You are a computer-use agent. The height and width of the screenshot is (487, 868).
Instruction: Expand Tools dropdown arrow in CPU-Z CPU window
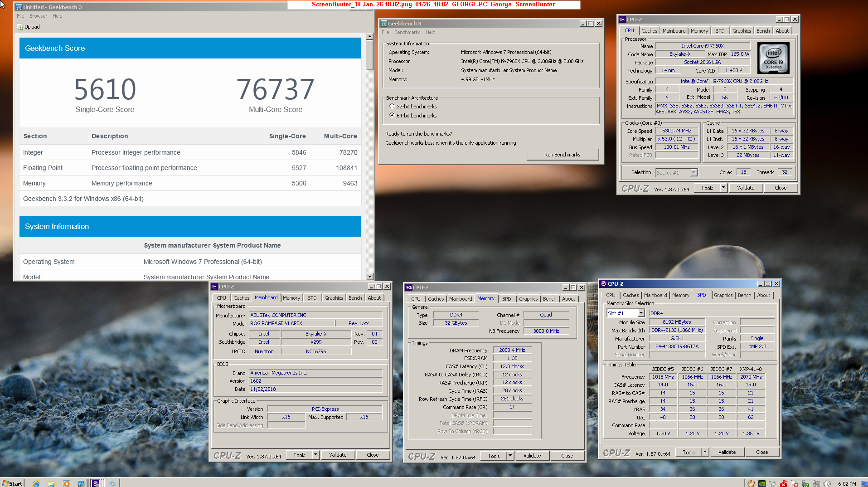tap(723, 188)
